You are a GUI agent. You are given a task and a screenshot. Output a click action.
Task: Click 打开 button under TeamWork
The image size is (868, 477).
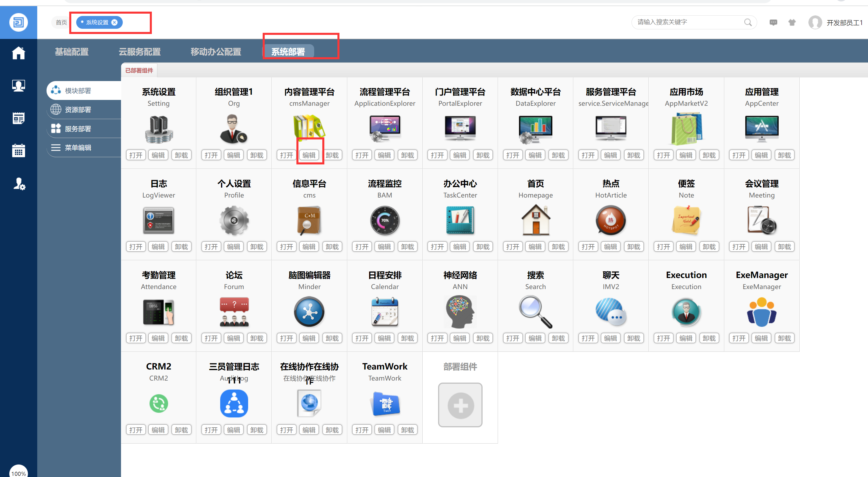pyautogui.click(x=362, y=430)
